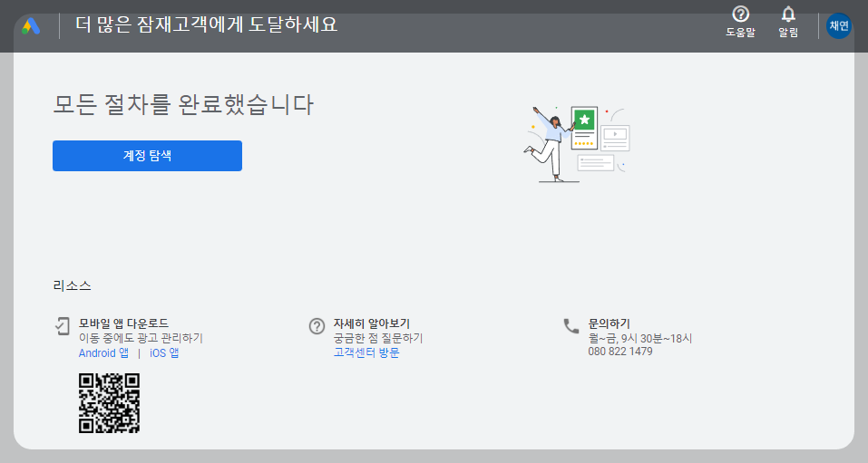Viewport: 868px width, 463px height.
Task: Click the 자세히 알아보기 heading
Action: pos(372,323)
